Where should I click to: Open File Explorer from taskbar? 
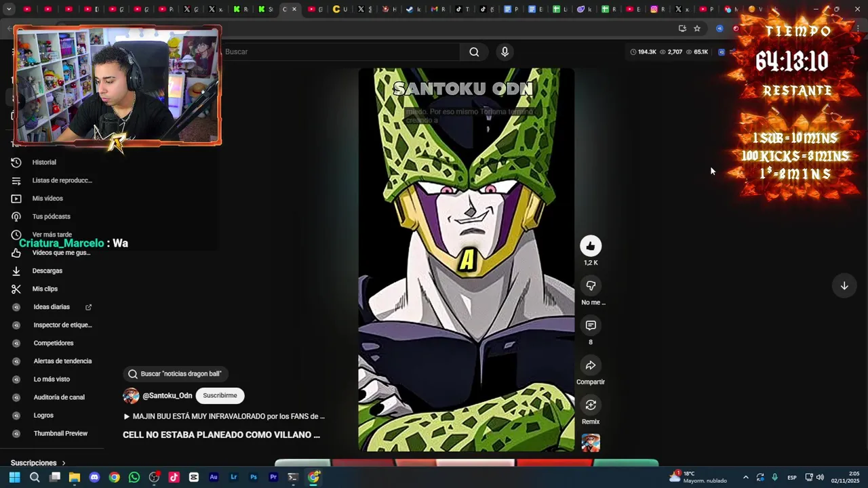coord(75,477)
